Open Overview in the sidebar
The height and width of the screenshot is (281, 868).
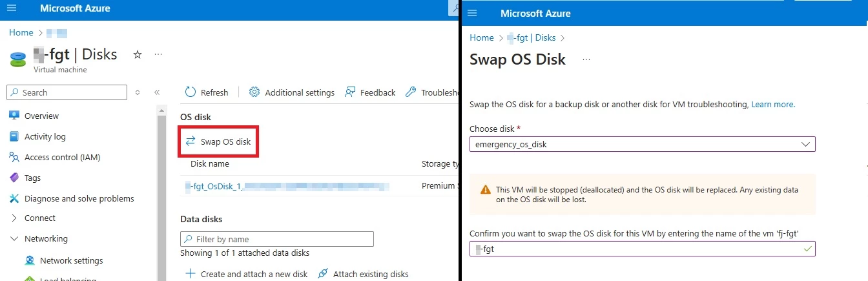pos(41,116)
